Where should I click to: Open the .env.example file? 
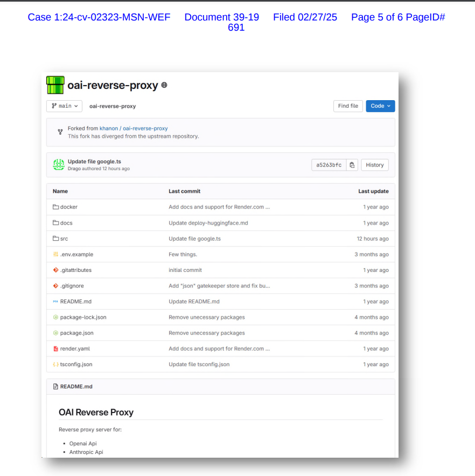(x=76, y=254)
